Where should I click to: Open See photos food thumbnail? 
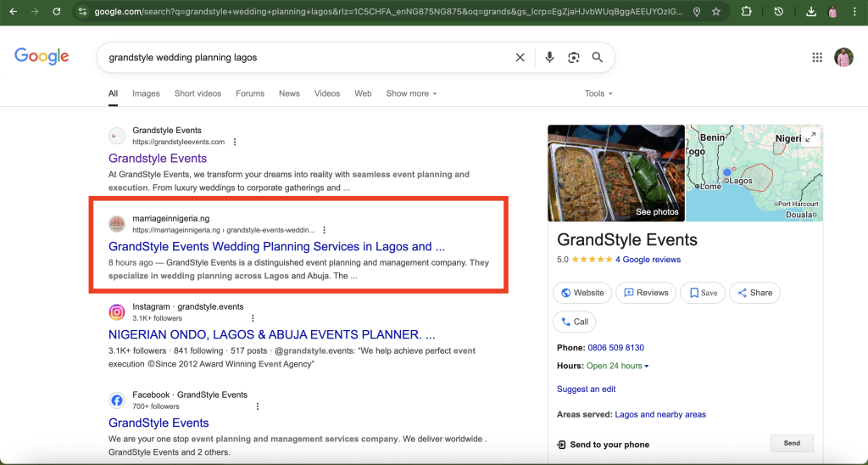coord(616,173)
